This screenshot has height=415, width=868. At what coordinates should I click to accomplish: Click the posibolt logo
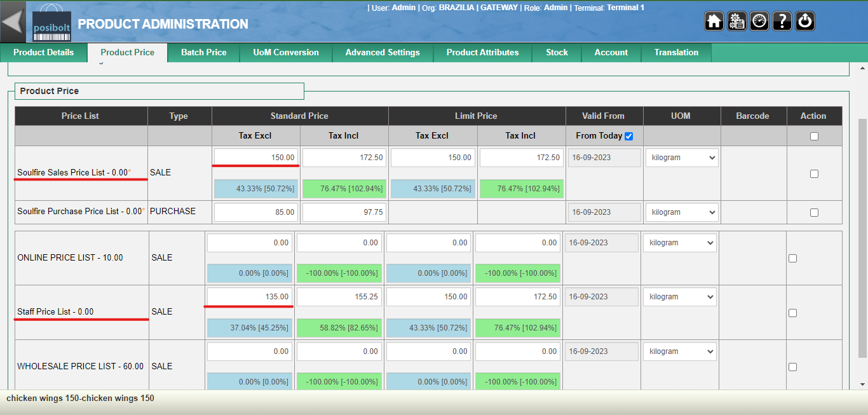[x=51, y=22]
